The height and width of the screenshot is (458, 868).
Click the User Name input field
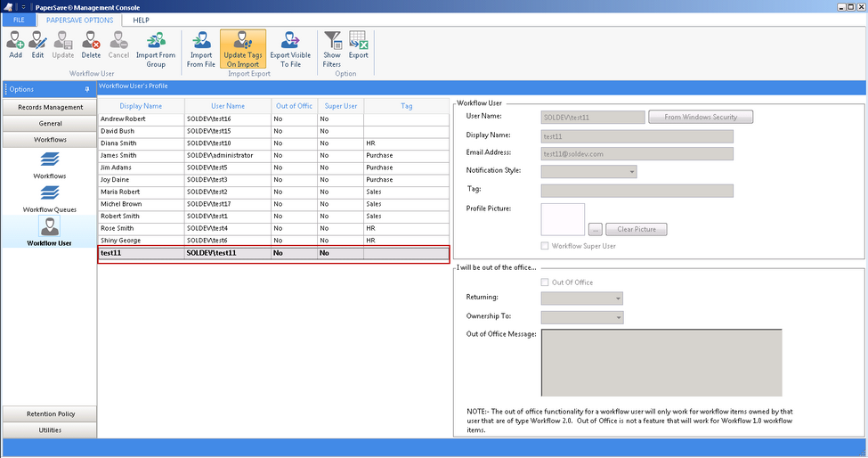coord(593,118)
